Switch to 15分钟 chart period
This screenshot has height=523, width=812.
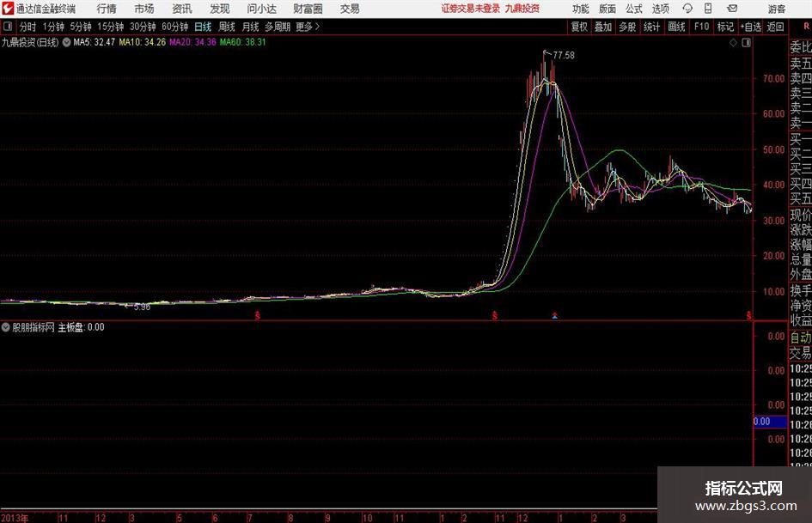110,27
